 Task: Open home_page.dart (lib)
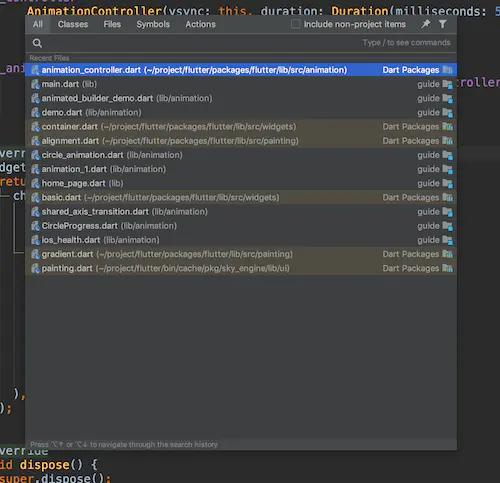241,183
